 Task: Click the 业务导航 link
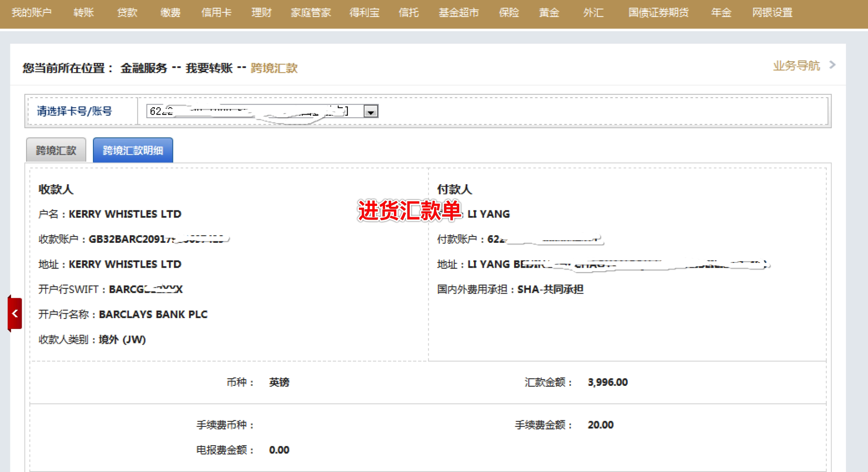[x=796, y=66]
